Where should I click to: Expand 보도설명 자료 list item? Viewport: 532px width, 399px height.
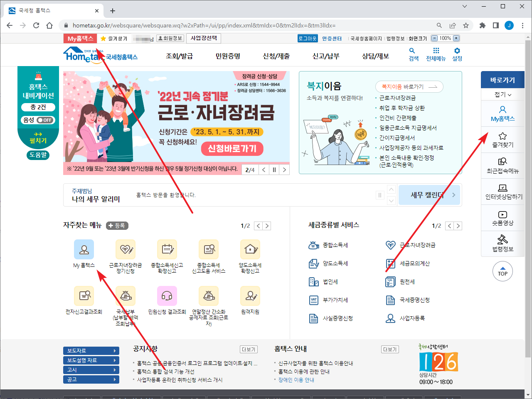click(91, 360)
